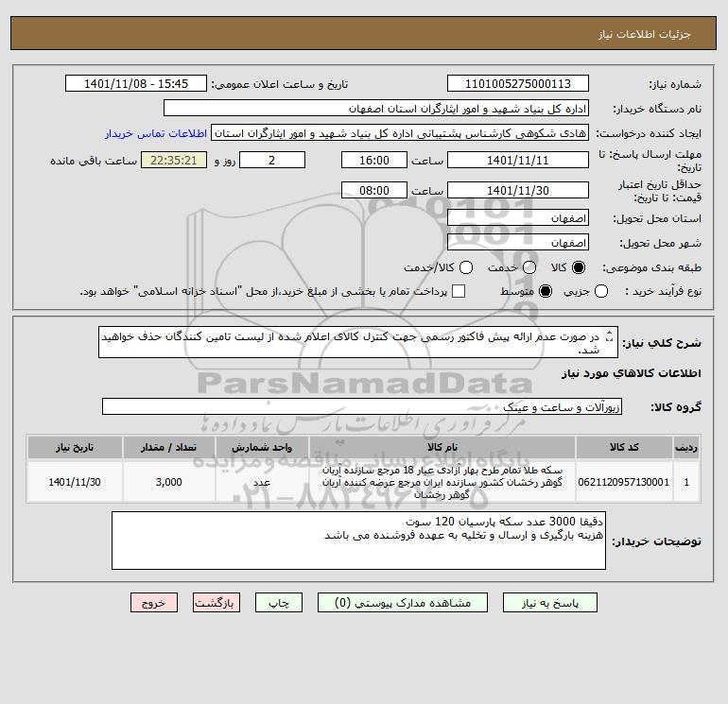
Task: Choose متوسط purchase process option
Action: tap(546, 291)
